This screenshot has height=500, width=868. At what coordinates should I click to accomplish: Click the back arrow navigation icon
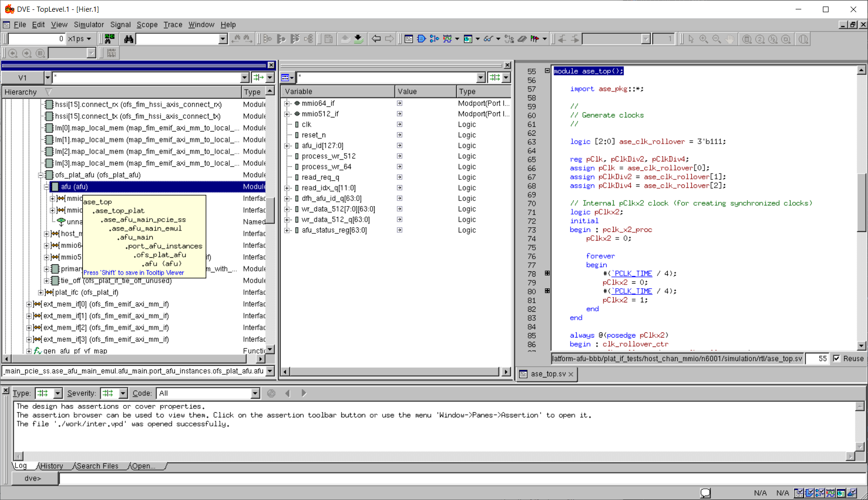[376, 39]
